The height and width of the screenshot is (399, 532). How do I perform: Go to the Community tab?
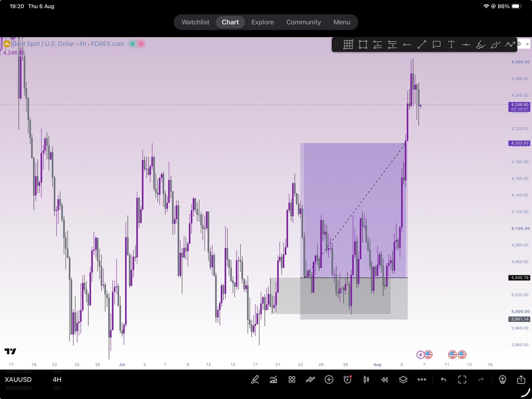[x=304, y=22]
